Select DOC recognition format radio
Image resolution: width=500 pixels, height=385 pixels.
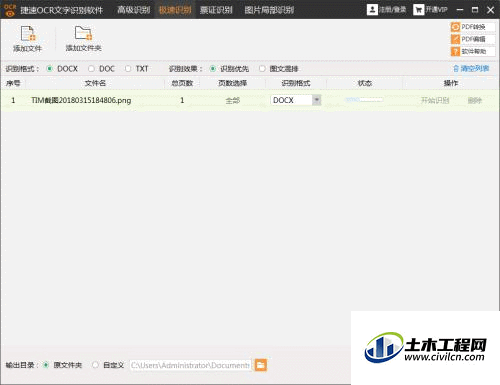(91, 69)
